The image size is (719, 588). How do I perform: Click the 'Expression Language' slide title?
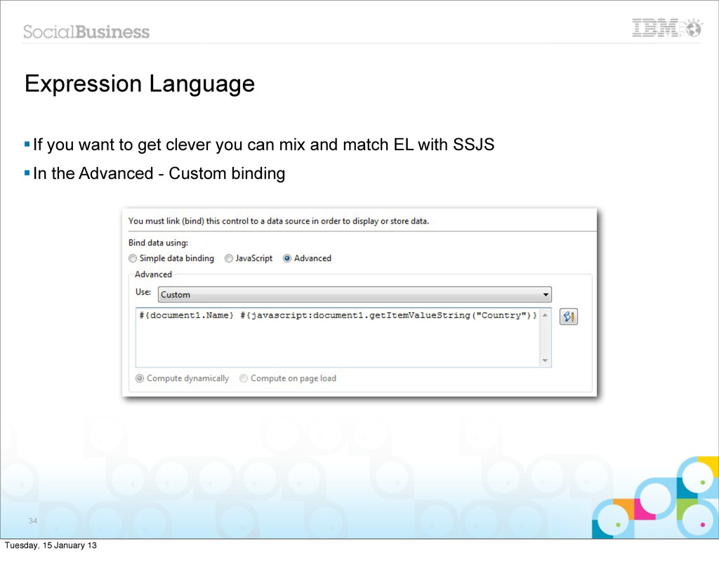[x=140, y=84]
